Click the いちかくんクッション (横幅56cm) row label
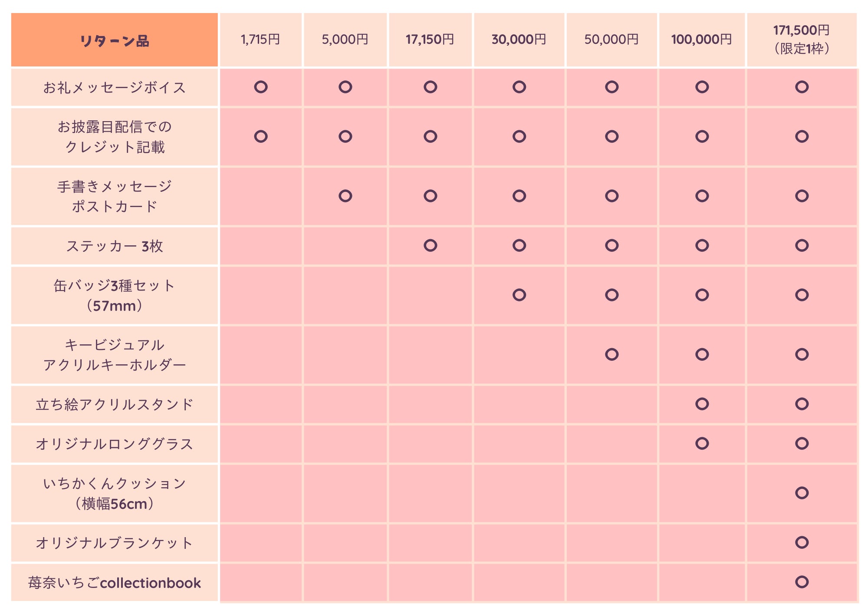Screen dimensions: 868x614 coord(115,494)
